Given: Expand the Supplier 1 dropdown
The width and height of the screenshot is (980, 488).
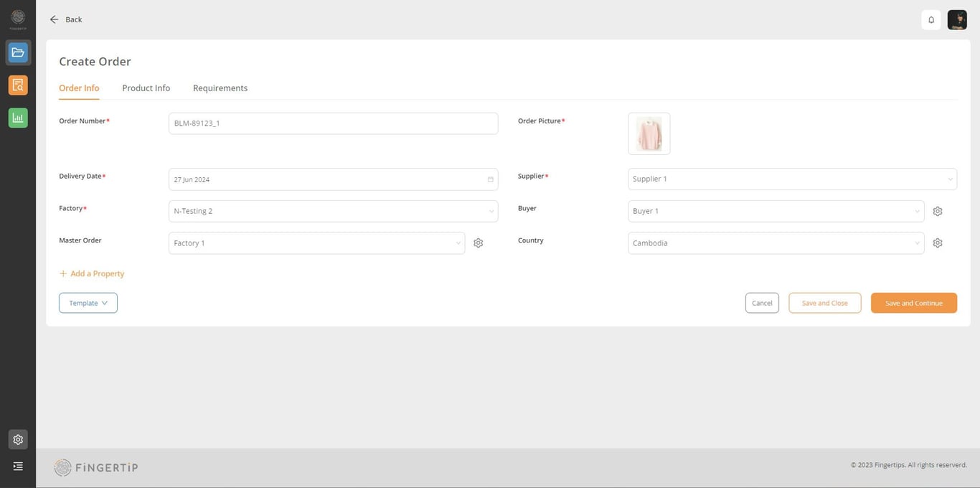Looking at the screenshot, I should click(x=792, y=179).
